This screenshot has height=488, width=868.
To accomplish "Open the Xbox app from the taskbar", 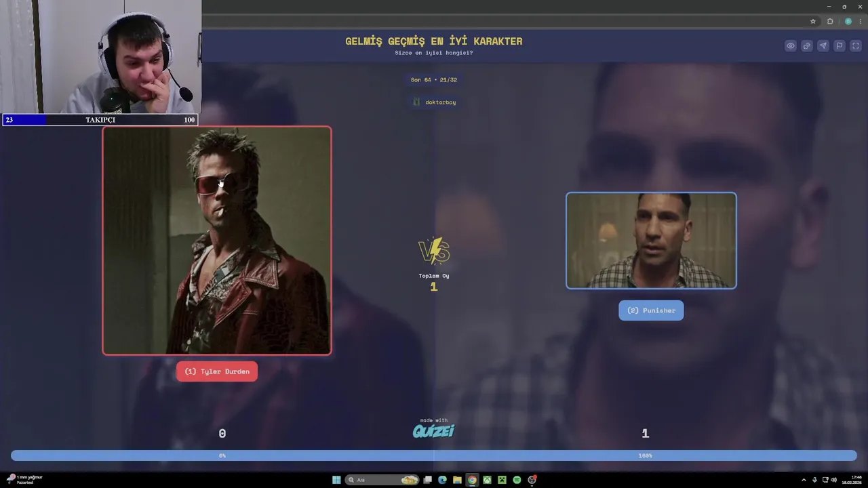I will pos(487,480).
